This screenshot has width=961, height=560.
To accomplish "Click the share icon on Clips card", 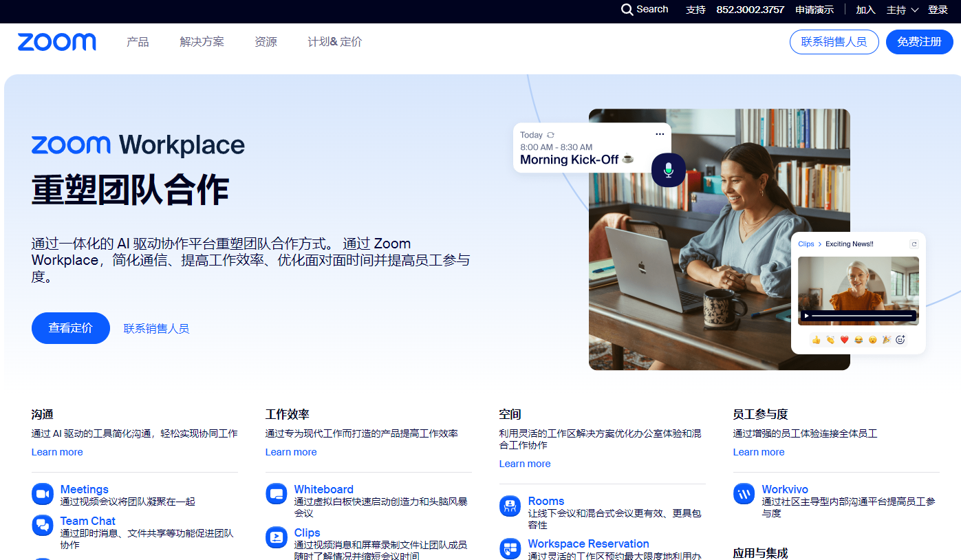I will (x=914, y=244).
